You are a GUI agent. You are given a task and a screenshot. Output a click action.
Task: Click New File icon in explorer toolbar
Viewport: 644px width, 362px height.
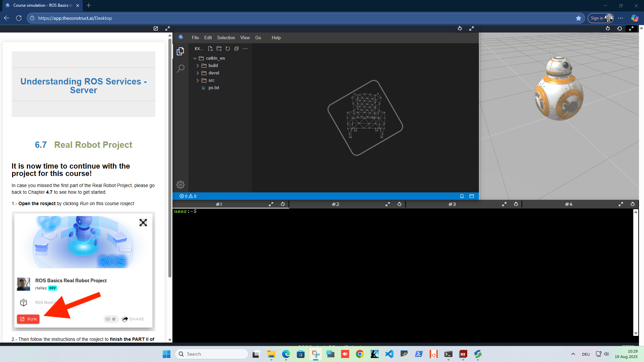click(210, 49)
